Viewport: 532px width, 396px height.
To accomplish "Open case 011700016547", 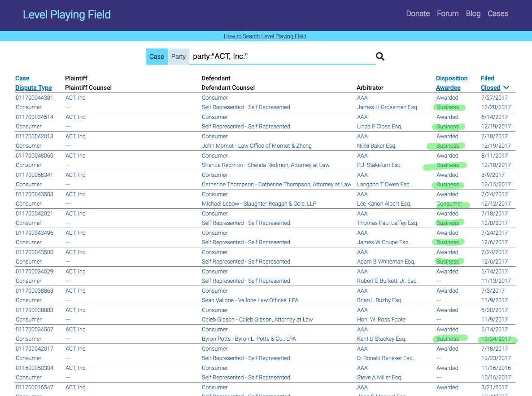I will [34, 387].
